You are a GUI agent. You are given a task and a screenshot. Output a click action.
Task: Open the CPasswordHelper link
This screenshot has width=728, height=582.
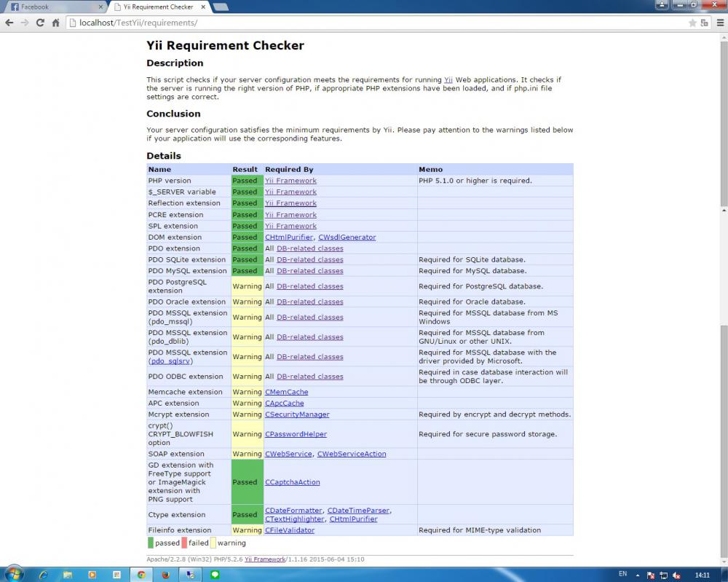(296, 434)
